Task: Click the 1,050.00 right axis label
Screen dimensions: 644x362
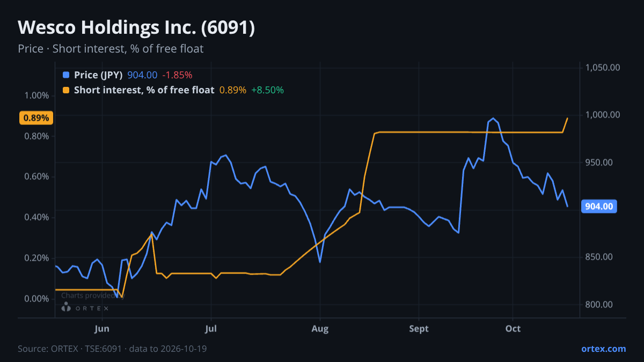Action: point(603,68)
